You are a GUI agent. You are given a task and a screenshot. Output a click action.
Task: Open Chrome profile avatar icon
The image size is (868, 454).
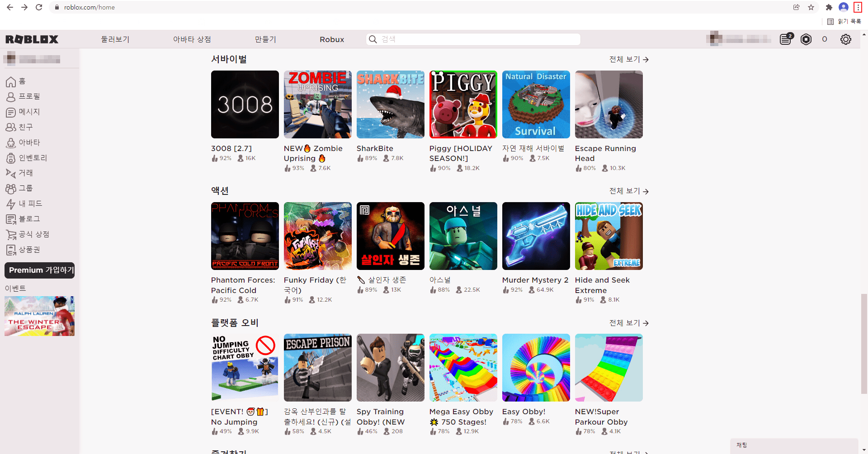843,7
